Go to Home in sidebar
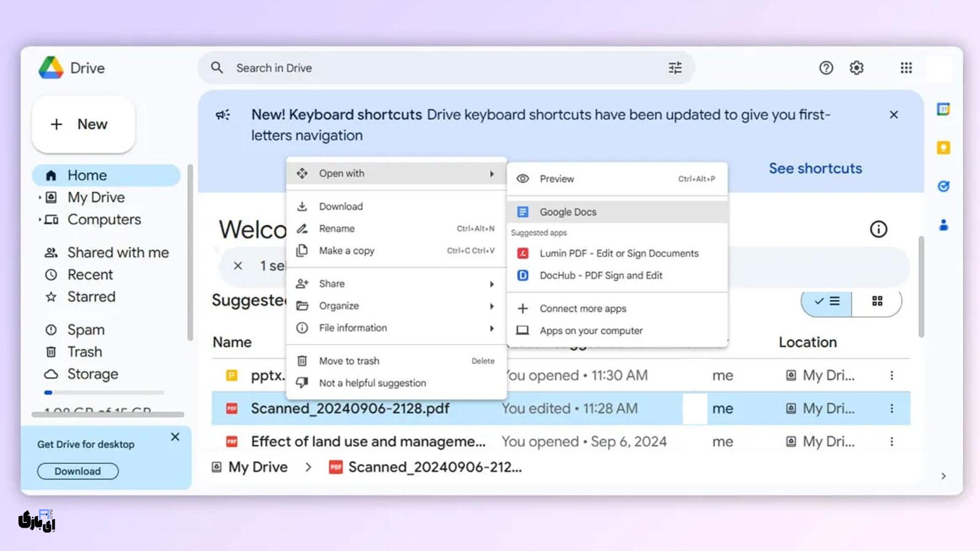 [106, 175]
